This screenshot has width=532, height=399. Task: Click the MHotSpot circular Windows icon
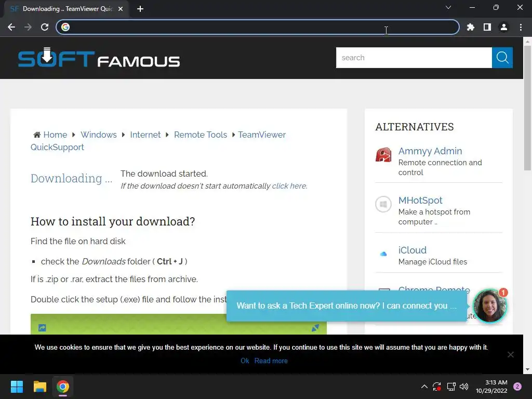(383, 204)
